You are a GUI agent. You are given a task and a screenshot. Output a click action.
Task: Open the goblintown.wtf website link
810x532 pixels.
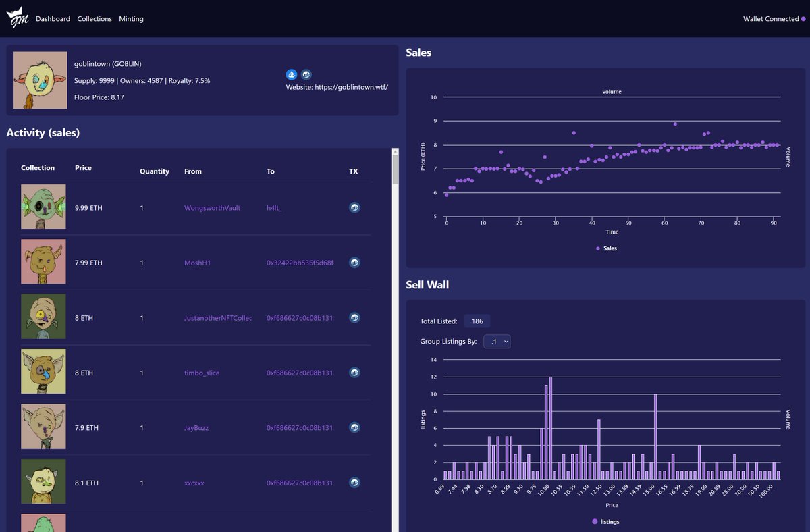click(x=351, y=87)
